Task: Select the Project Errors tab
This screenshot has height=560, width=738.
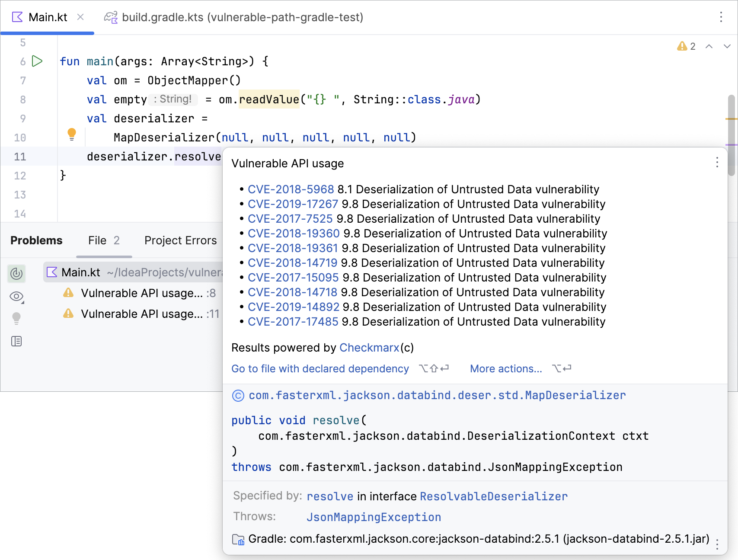Action: [x=181, y=240]
